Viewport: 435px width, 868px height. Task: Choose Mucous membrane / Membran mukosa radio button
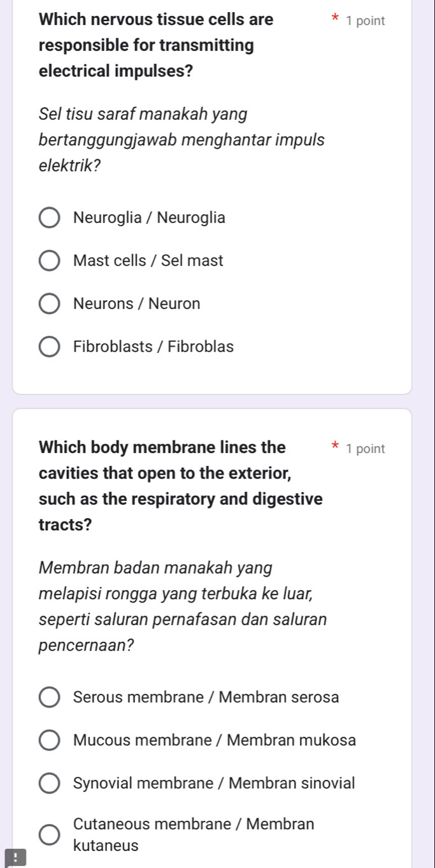[50, 741]
